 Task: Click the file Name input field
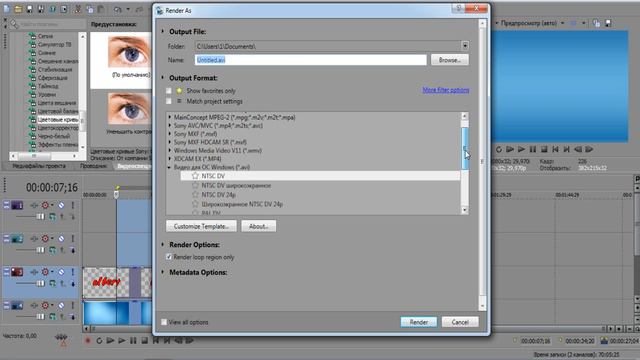click(x=311, y=60)
